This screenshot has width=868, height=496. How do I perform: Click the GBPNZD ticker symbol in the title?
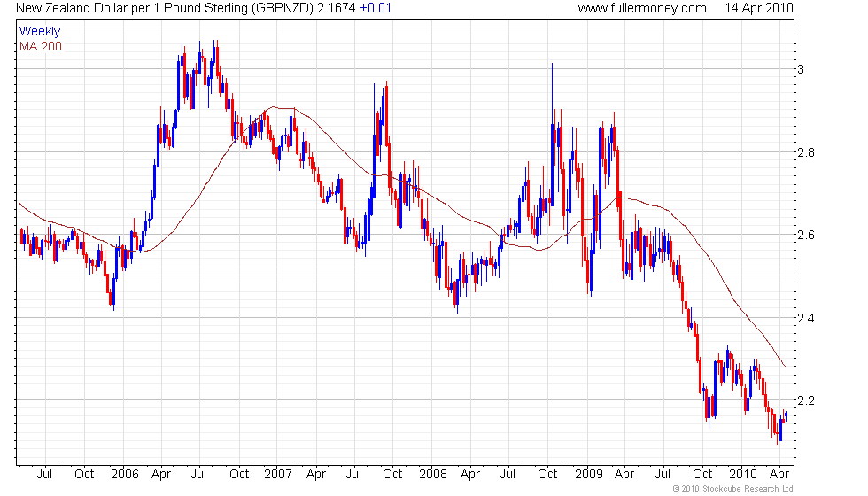coord(275,8)
